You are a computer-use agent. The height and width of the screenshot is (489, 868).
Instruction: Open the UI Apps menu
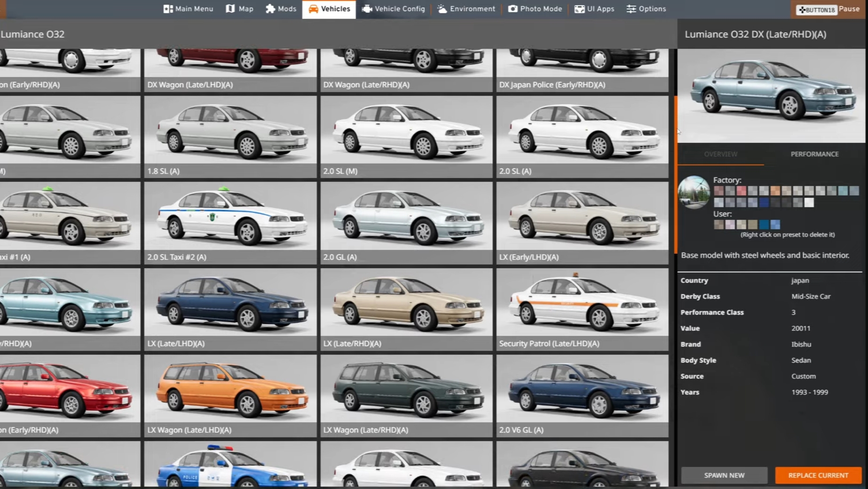pos(594,9)
